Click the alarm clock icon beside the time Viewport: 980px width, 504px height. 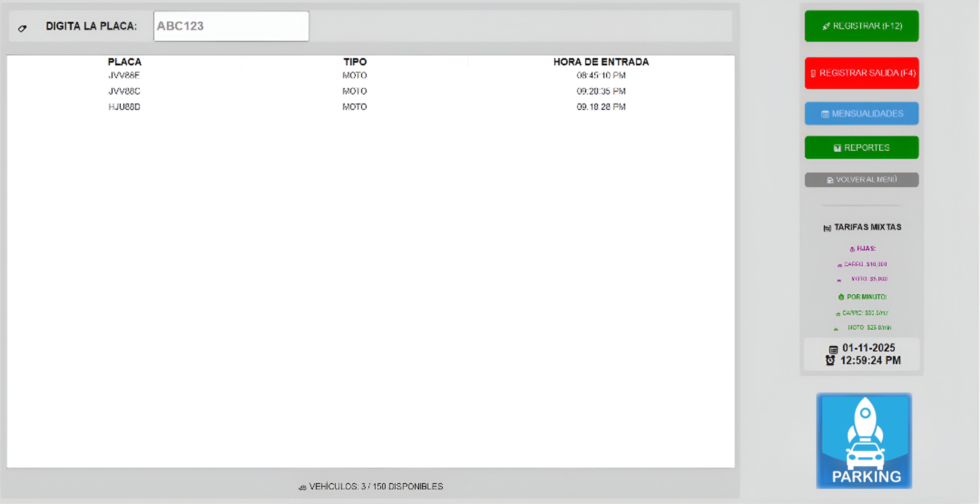[x=830, y=360]
